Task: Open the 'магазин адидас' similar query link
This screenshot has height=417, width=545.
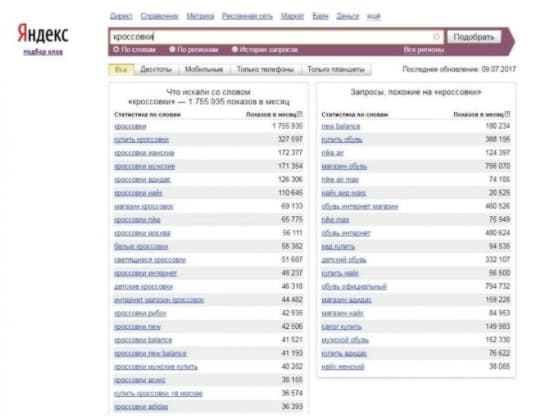Action: pyautogui.click(x=347, y=300)
